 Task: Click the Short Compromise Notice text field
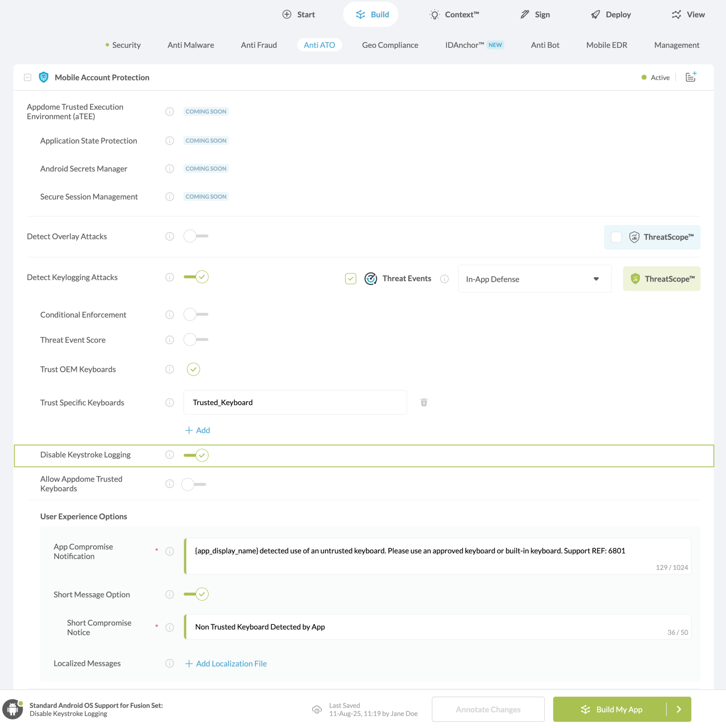coord(437,627)
